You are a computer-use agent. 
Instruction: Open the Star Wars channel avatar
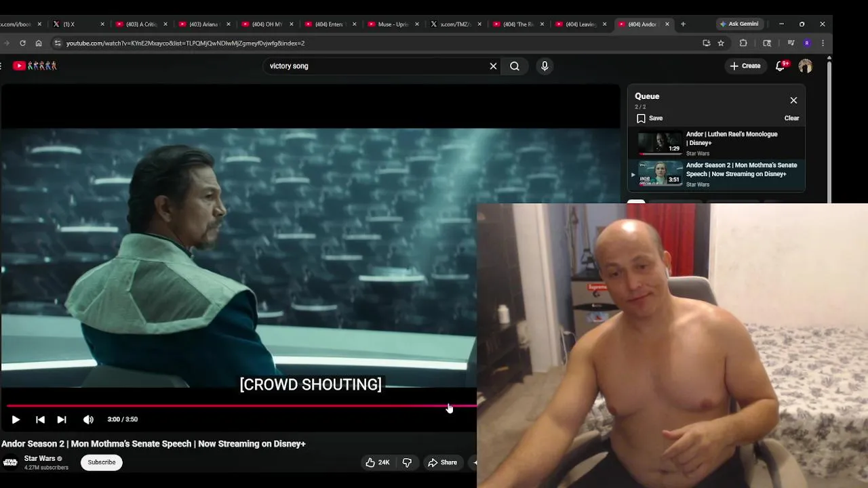pyautogui.click(x=10, y=462)
